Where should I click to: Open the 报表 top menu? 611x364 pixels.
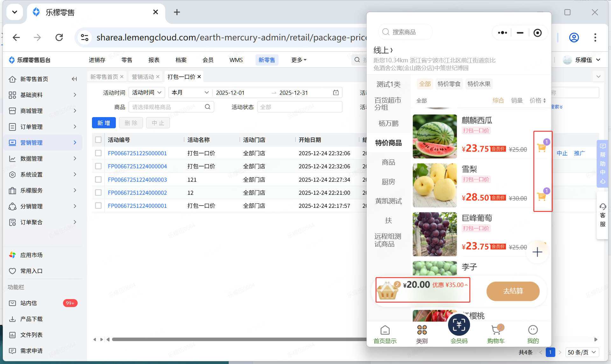[x=154, y=60]
